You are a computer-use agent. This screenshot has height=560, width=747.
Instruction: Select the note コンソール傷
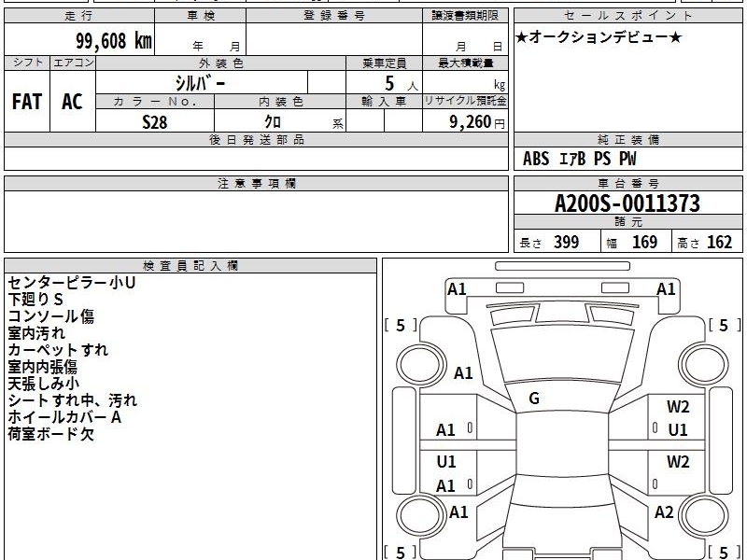(51, 316)
